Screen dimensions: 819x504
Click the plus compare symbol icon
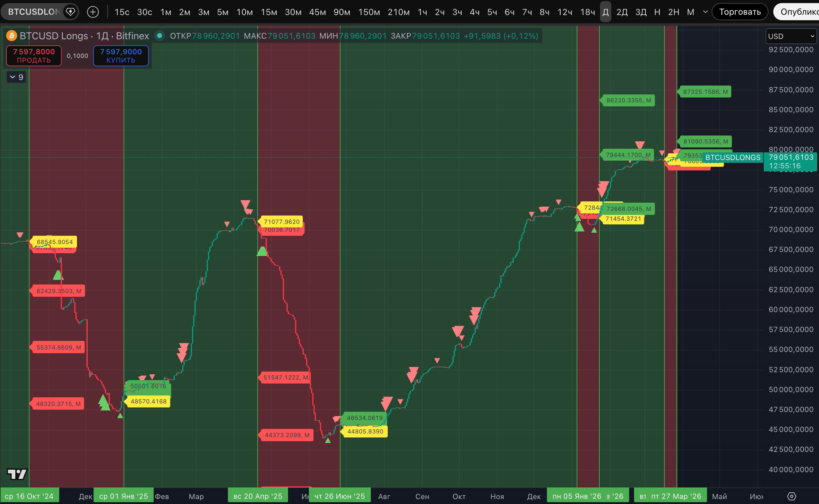tap(93, 12)
